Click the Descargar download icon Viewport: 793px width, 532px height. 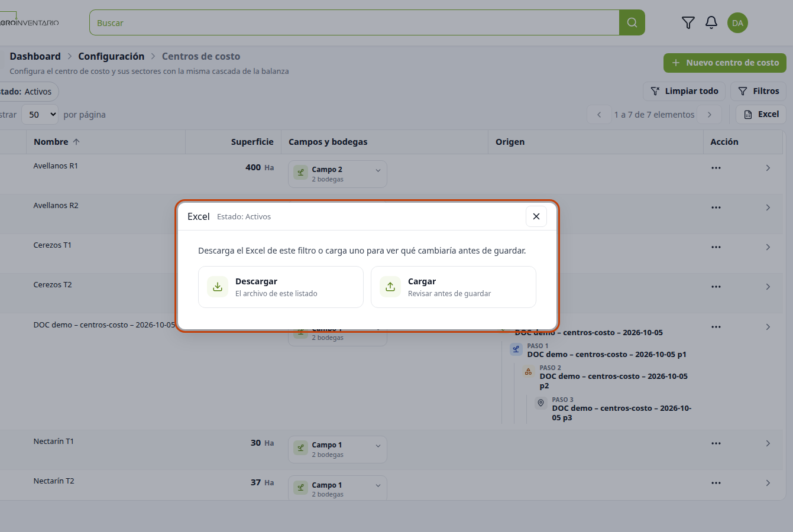coord(218,287)
